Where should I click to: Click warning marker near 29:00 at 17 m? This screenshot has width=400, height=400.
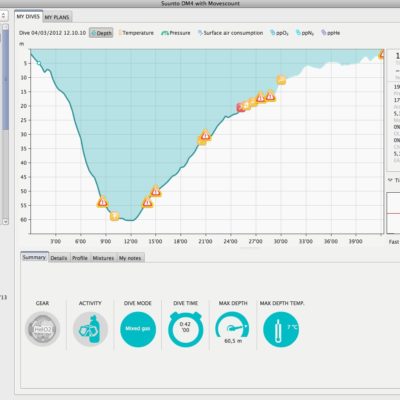(270, 96)
